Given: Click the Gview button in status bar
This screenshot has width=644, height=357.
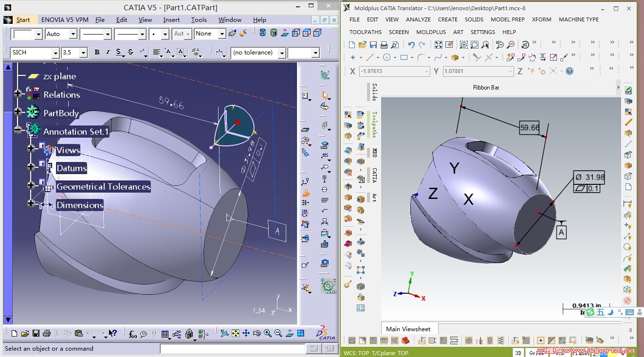Looking at the screenshot, I should [536, 353].
